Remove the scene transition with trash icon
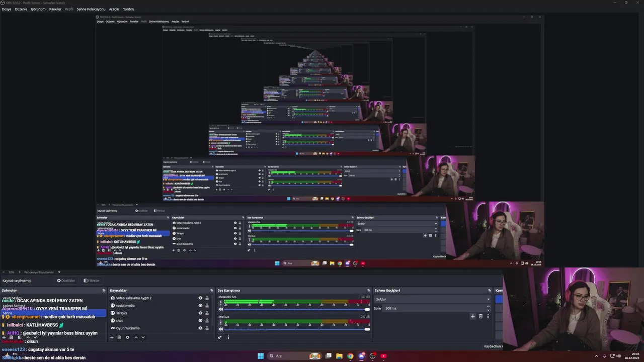This screenshot has height=362, width=644. [x=480, y=316]
